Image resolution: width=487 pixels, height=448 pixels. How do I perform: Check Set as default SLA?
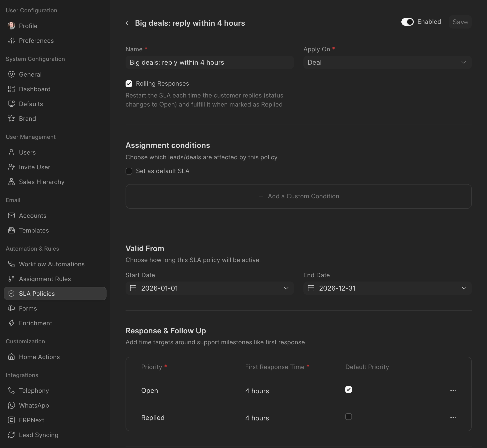tap(129, 171)
